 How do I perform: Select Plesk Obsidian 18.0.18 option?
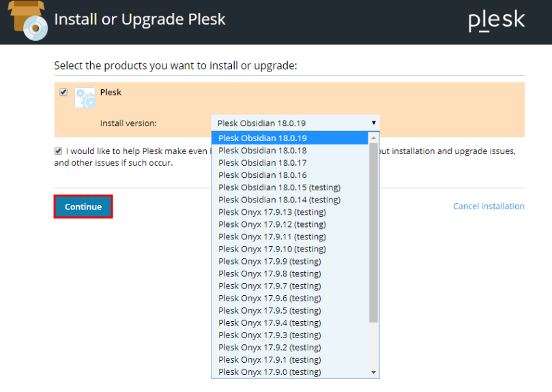click(x=290, y=150)
